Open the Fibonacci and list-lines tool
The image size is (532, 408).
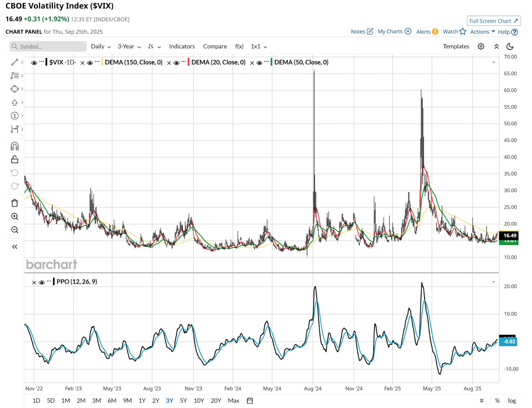pyautogui.click(x=15, y=76)
